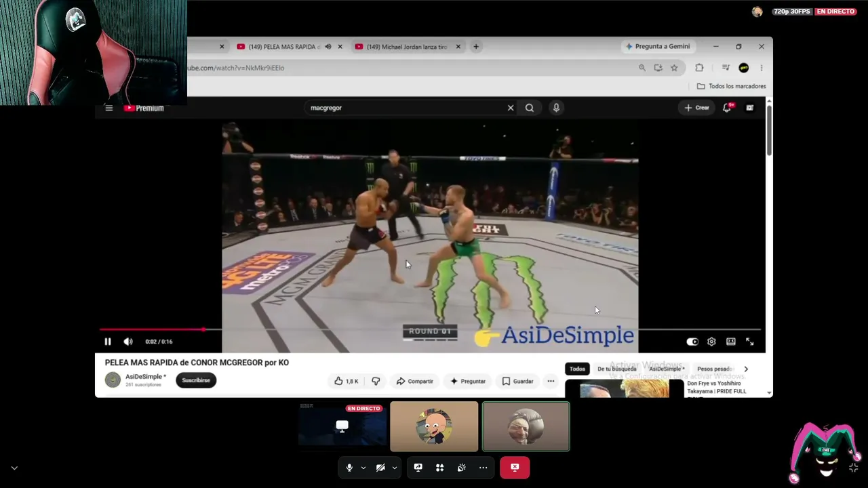Open the soundboard button in call bar
868x488 pixels.
pos(461,468)
